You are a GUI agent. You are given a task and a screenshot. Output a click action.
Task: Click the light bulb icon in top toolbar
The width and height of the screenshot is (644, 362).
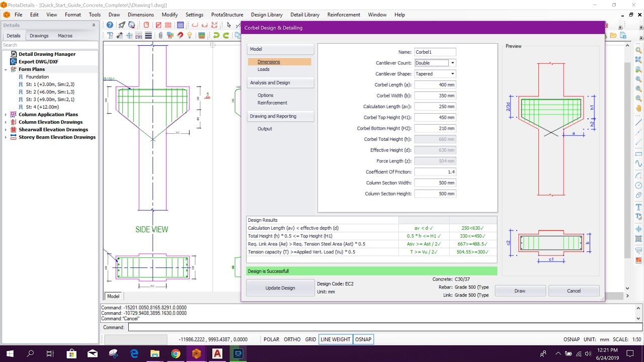point(190,35)
